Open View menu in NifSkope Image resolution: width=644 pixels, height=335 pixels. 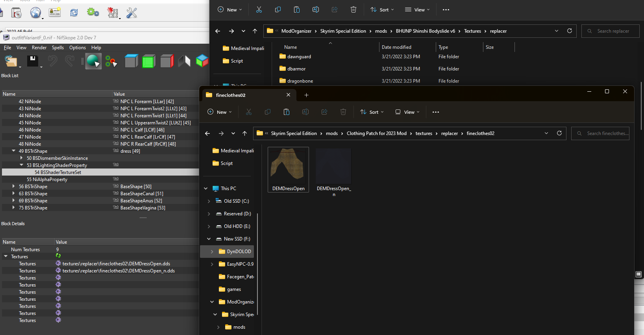click(x=21, y=48)
